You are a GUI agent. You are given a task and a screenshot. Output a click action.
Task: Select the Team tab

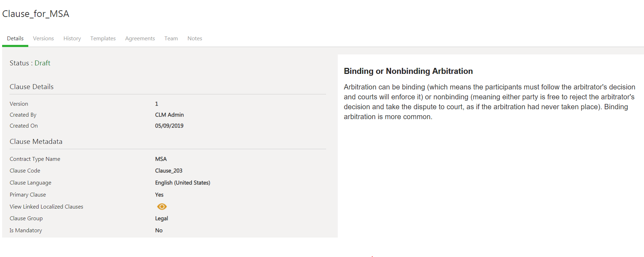tap(171, 39)
